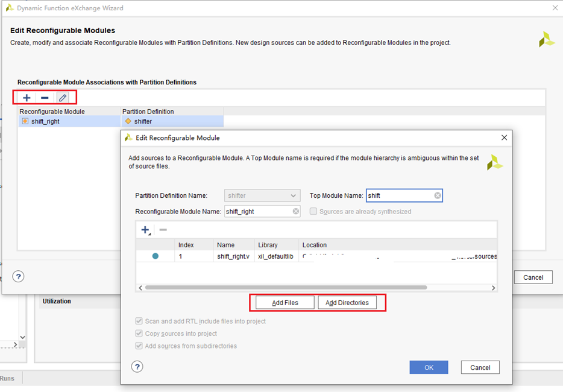Click the Add Files button
The height and width of the screenshot is (392, 563).
[x=285, y=303]
